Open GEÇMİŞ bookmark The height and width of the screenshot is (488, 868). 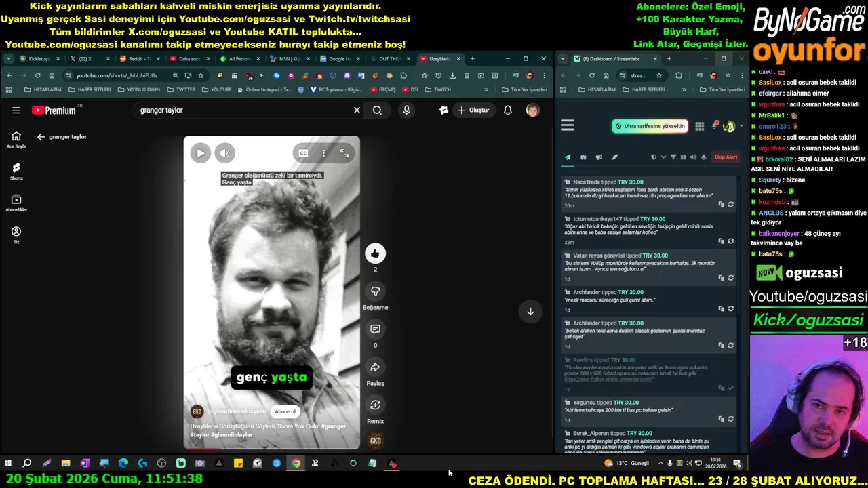[383, 89]
